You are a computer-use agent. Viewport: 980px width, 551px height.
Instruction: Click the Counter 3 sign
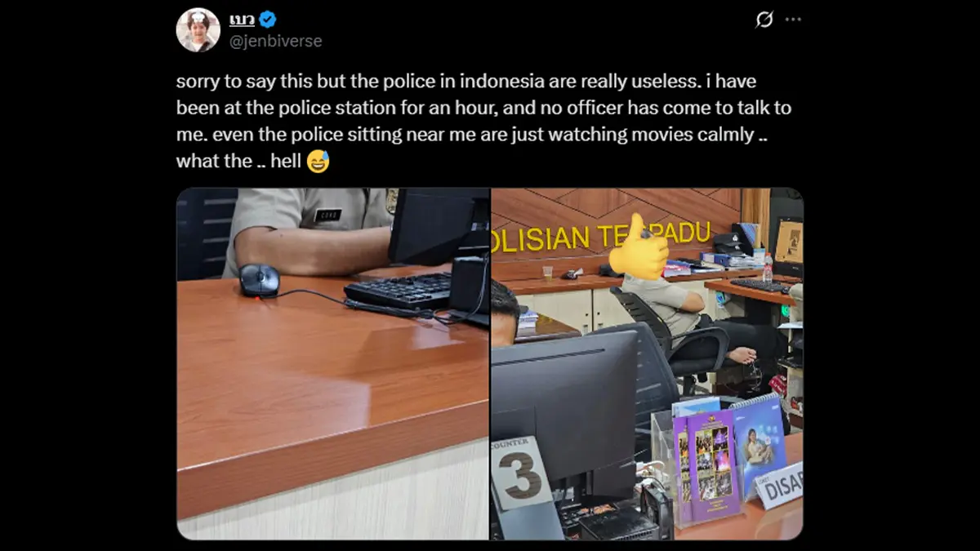(x=521, y=473)
